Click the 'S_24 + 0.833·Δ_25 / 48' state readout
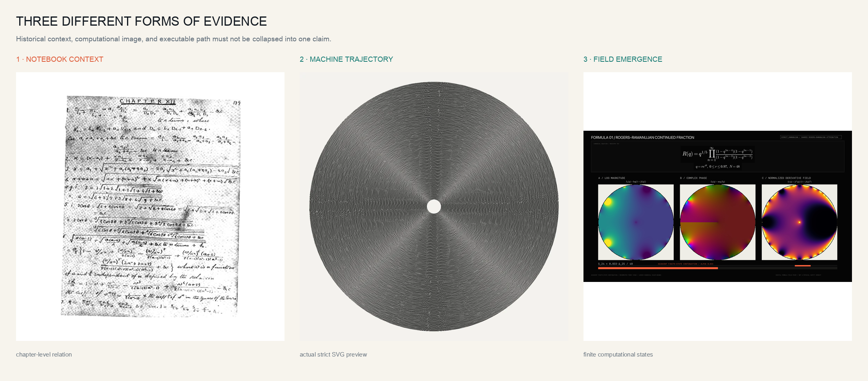This screenshot has width=868, height=381. (616, 264)
